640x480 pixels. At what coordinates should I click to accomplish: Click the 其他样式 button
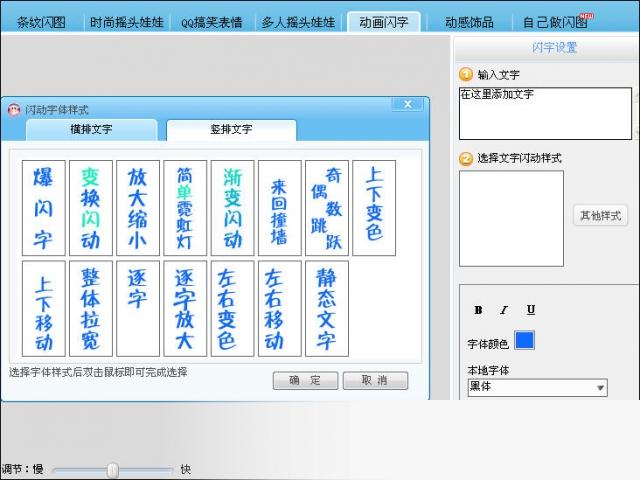(600, 215)
